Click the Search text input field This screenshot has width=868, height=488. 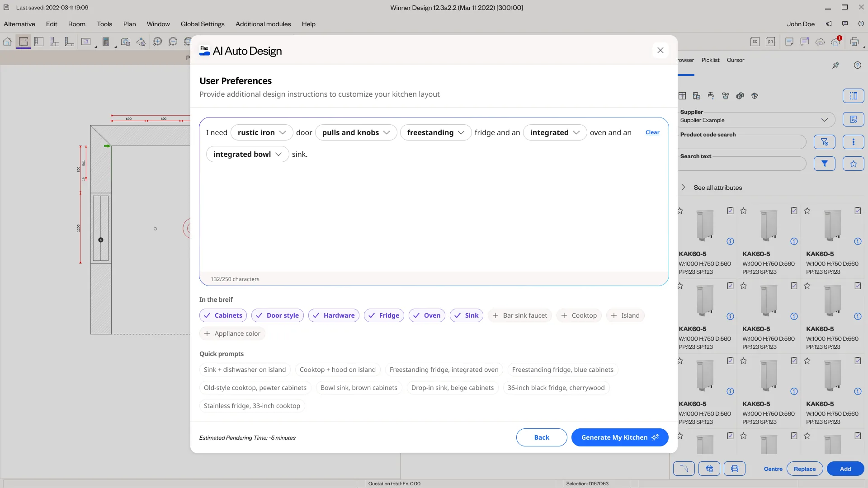742,164
